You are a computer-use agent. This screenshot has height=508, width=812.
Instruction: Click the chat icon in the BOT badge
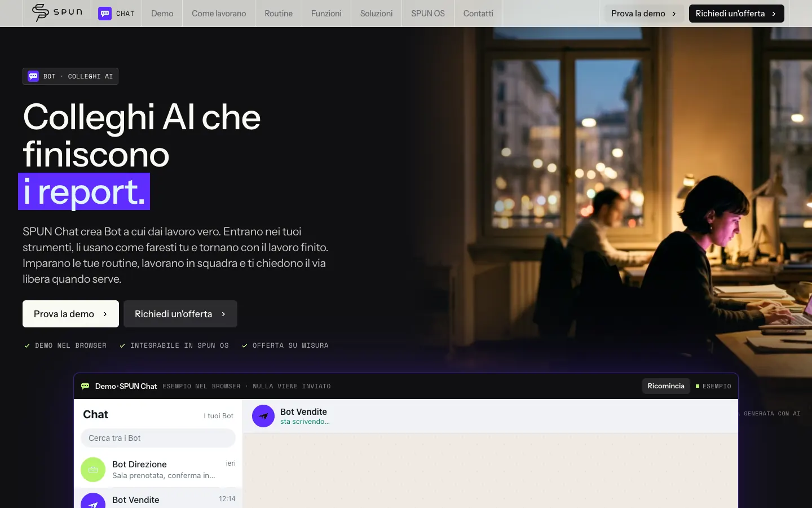(33, 76)
